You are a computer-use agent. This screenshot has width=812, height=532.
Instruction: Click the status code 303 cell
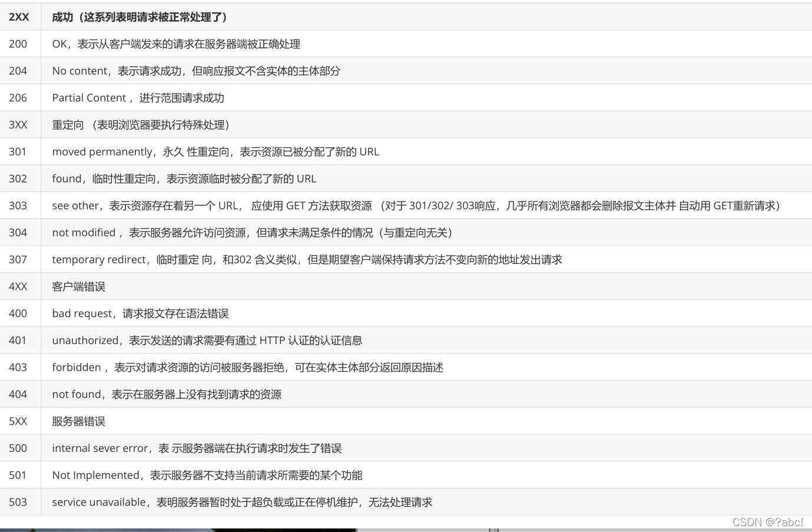tap(20, 206)
